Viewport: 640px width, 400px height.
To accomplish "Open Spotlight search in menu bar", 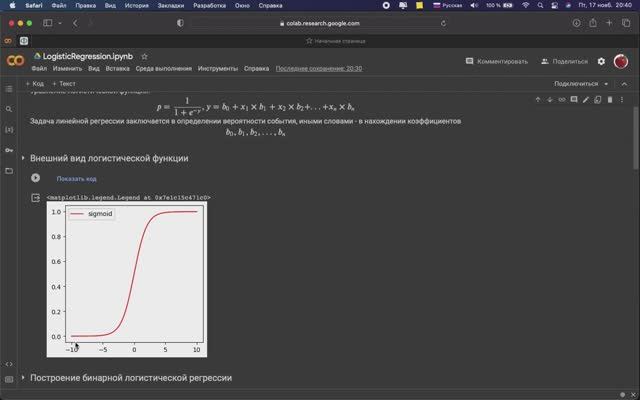I will coord(540,6).
